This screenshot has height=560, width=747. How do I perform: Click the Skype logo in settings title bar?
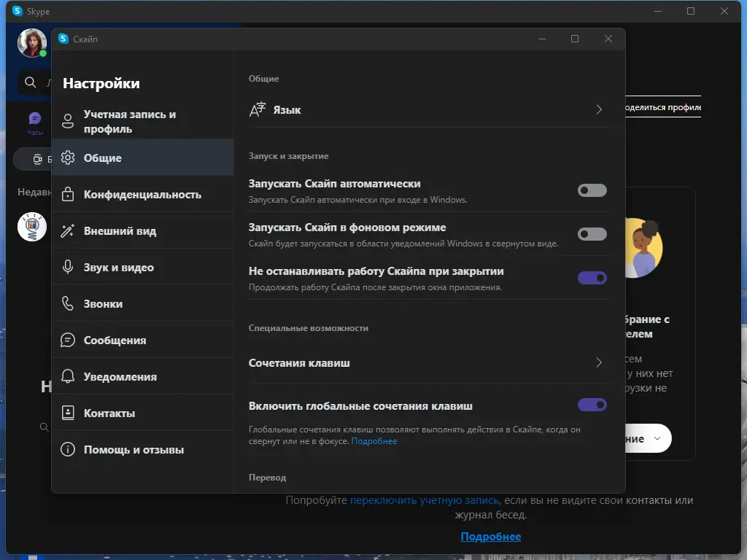pos(63,39)
